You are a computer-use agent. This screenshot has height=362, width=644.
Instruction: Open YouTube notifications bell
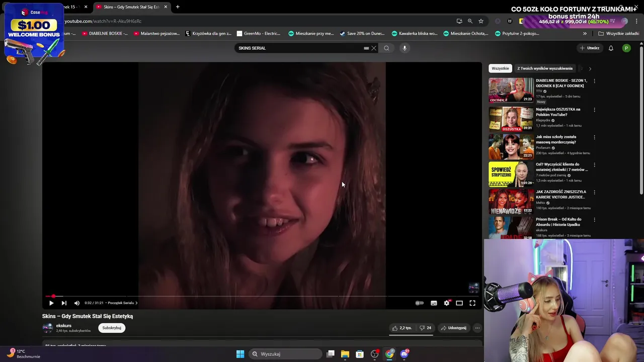pos(611,48)
